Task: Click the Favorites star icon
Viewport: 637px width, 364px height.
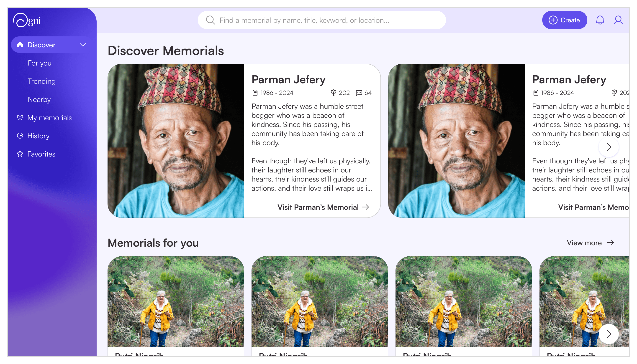Action: pos(20,154)
